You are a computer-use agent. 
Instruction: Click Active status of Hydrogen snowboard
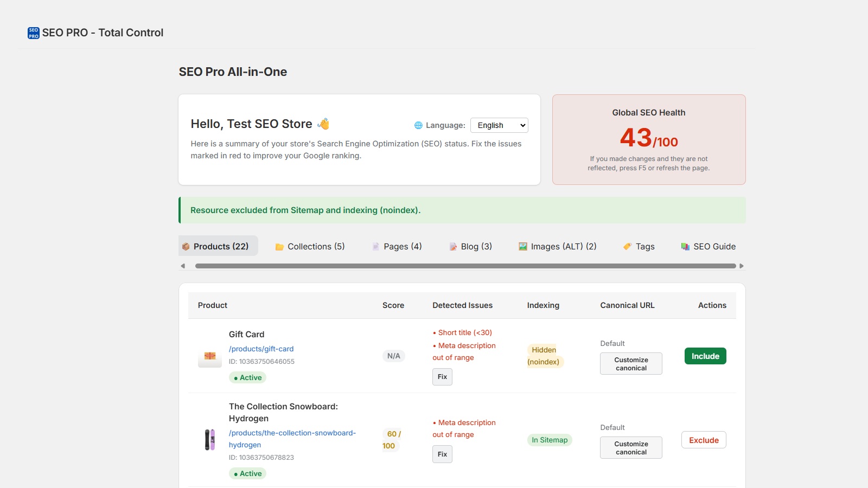tap(247, 473)
